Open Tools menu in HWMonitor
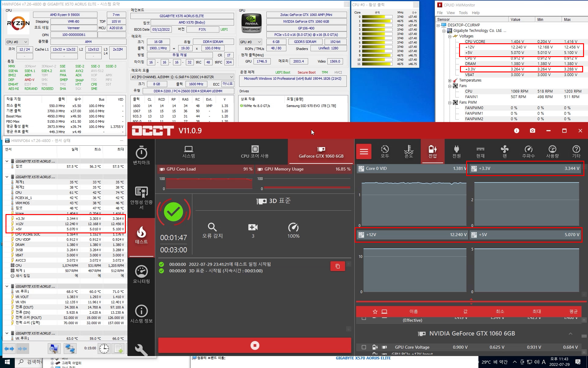 [463, 13]
